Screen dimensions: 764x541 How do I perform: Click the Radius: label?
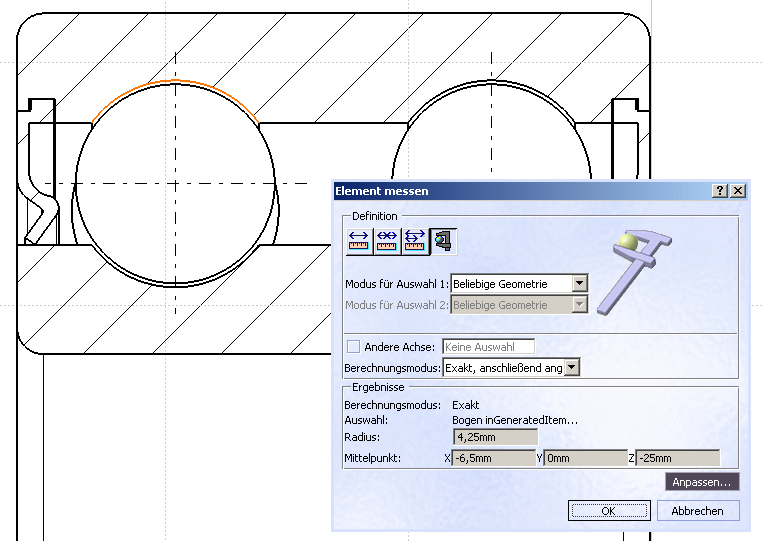click(362, 437)
